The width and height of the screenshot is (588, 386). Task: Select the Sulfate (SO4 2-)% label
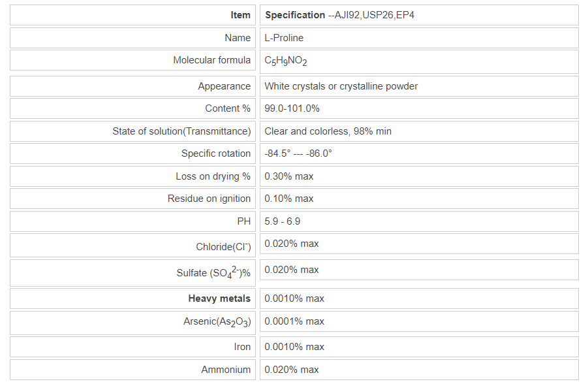coord(213,273)
